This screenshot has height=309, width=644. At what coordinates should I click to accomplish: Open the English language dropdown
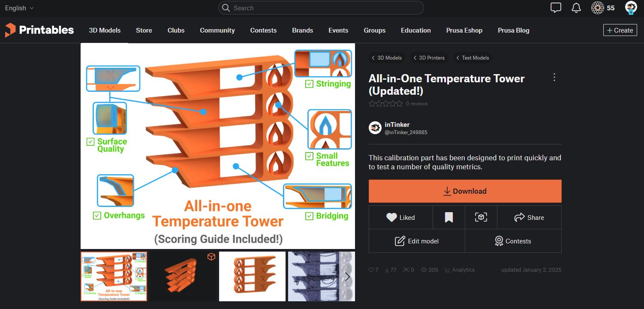(x=19, y=8)
